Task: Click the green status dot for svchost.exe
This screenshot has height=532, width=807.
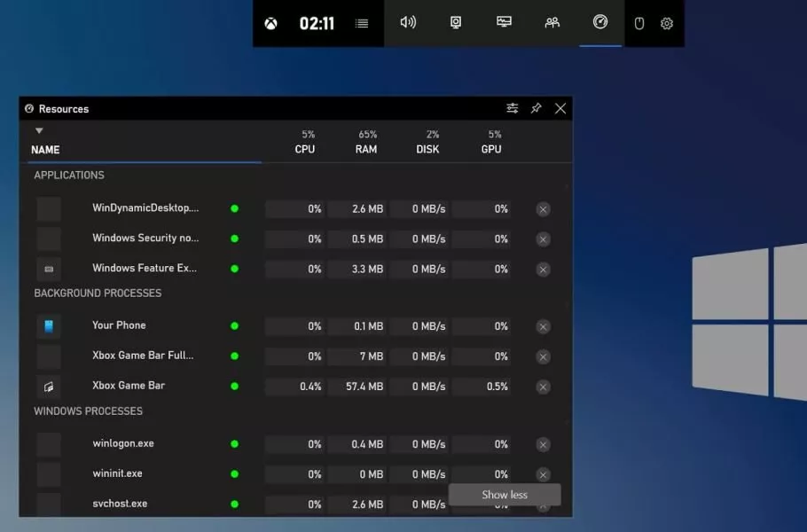Action: (x=235, y=505)
